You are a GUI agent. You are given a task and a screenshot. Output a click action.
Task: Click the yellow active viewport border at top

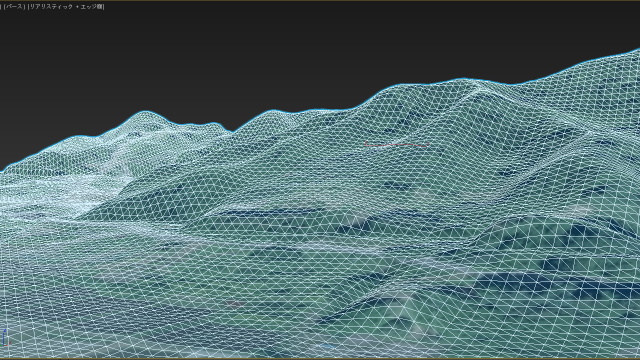(320, 1)
